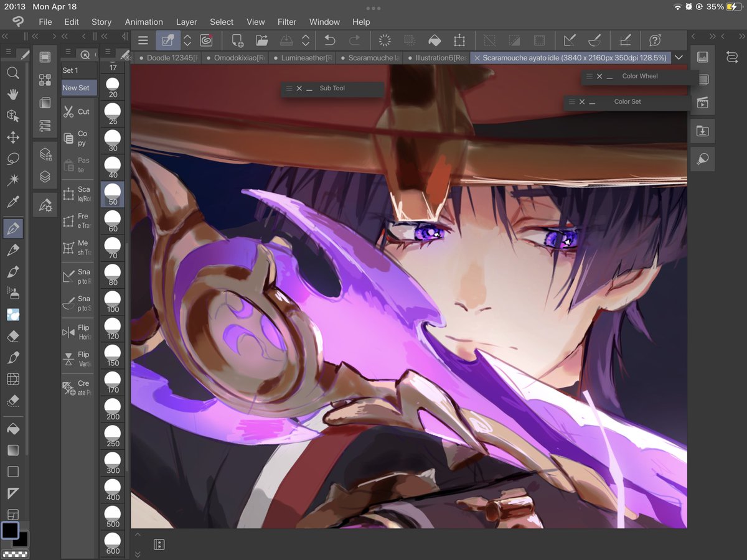Click the Fill bucket icon in command bar
The image size is (747, 560).
[435, 40]
